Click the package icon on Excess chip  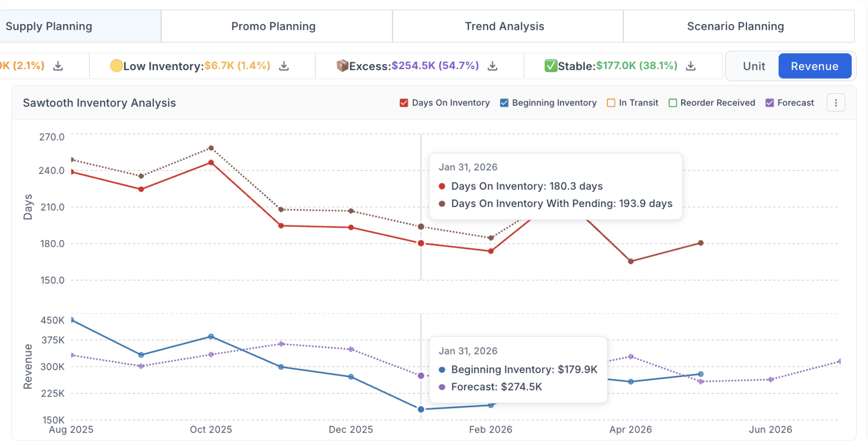click(x=343, y=66)
